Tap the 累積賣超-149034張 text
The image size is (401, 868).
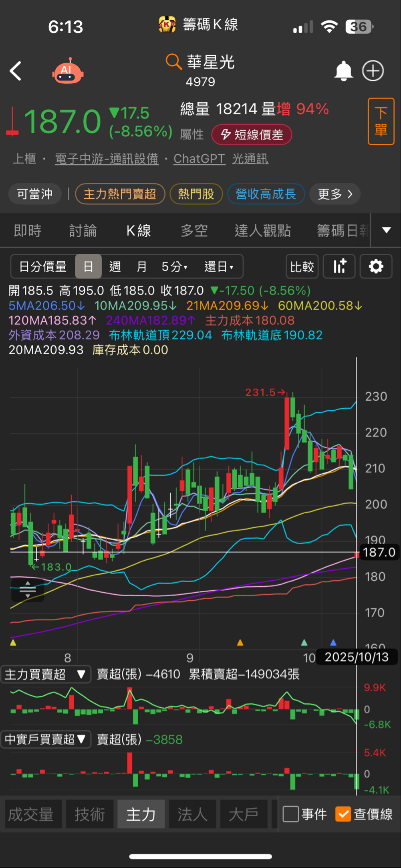point(244,674)
